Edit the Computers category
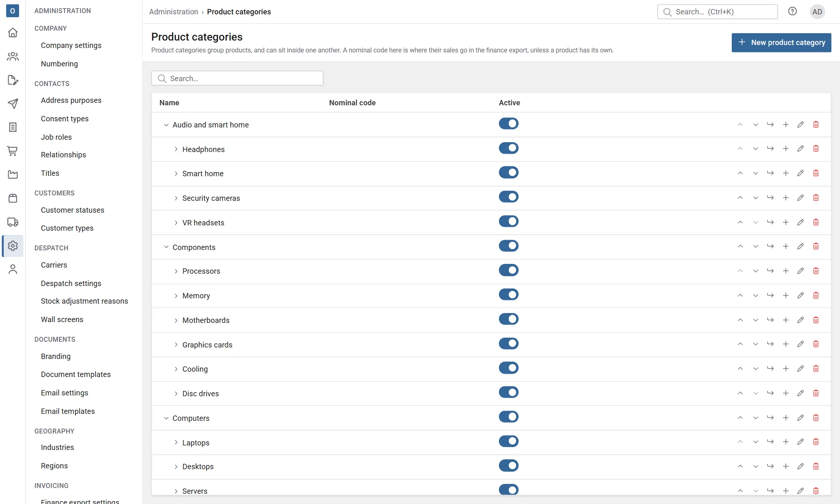Viewport: 840px width, 504px height. pos(800,418)
